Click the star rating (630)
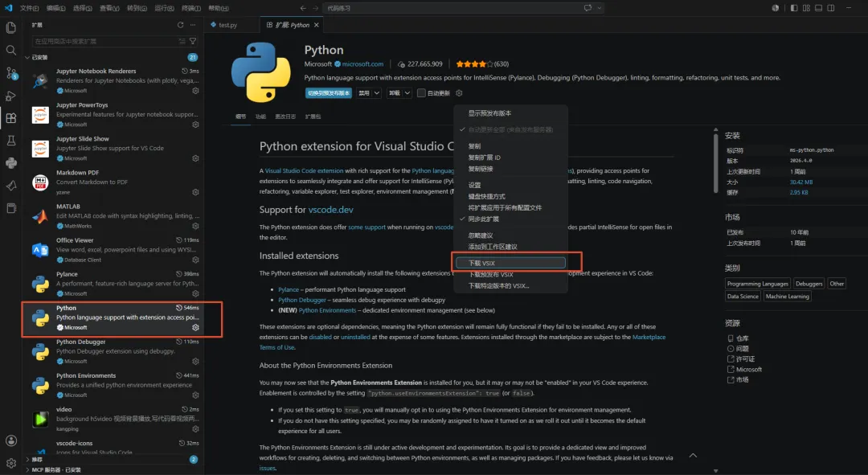The height and width of the screenshot is (475, 868). (482, 64)
